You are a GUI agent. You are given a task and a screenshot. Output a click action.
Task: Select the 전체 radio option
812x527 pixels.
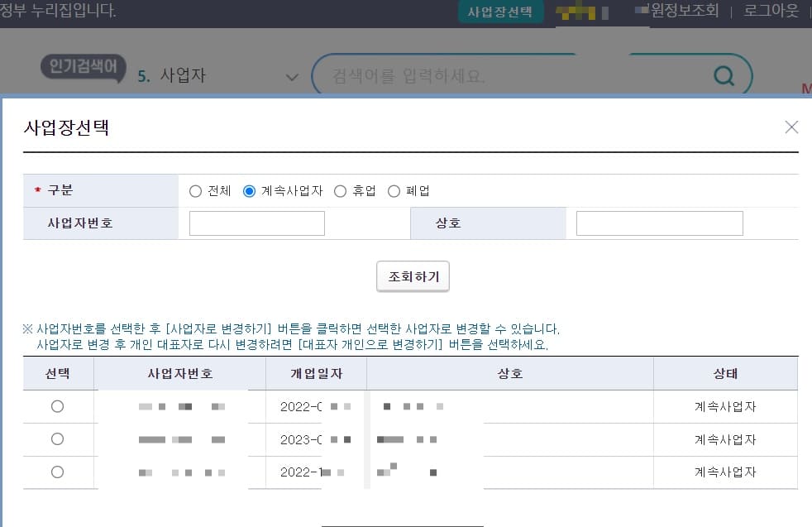point(193,190)
